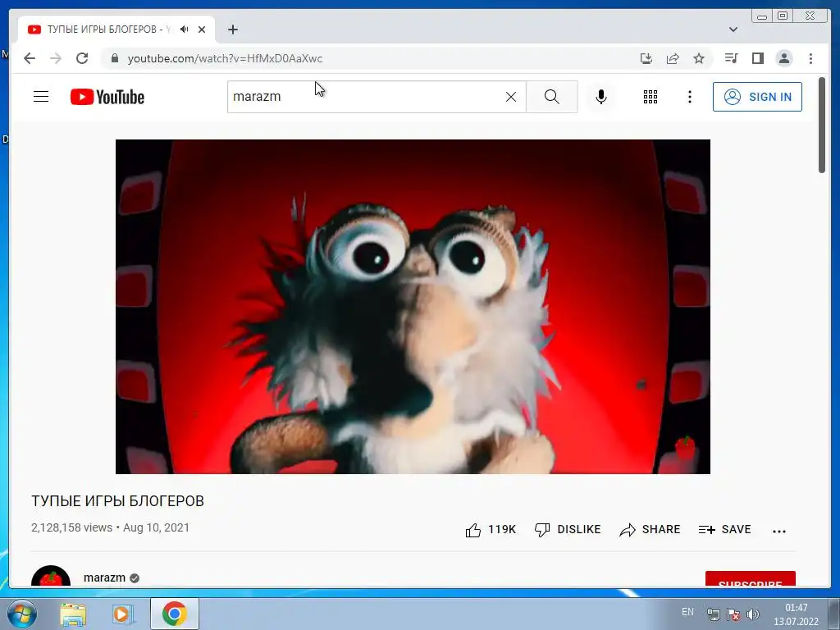Open the Action Center flag icon
840x630 pixels.
(733, 614)
